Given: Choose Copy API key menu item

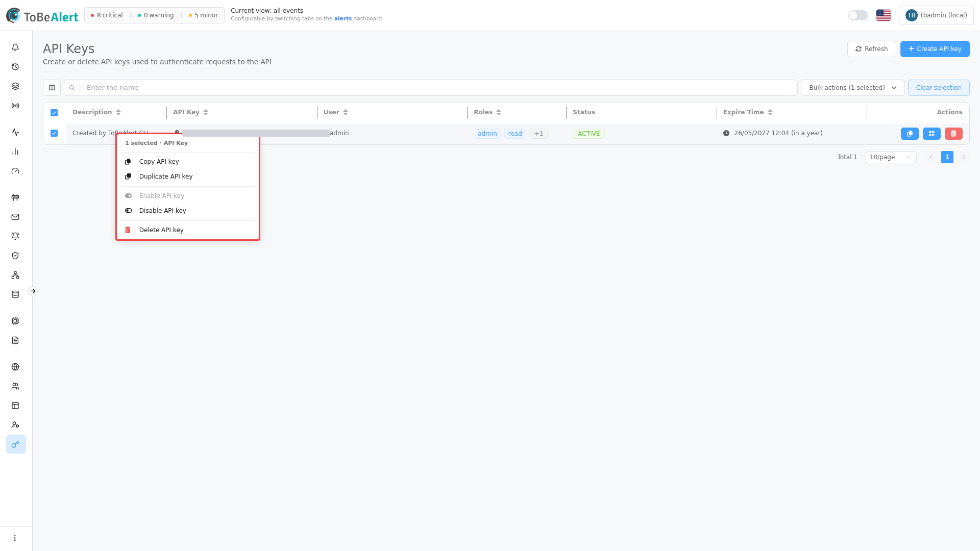Looking at the screenshot, I should (x=188, y=162).
